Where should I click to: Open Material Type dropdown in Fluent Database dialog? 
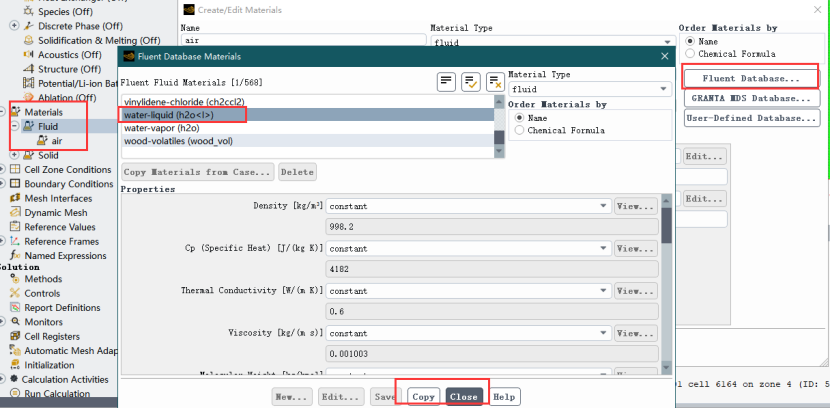coord(590,89)
